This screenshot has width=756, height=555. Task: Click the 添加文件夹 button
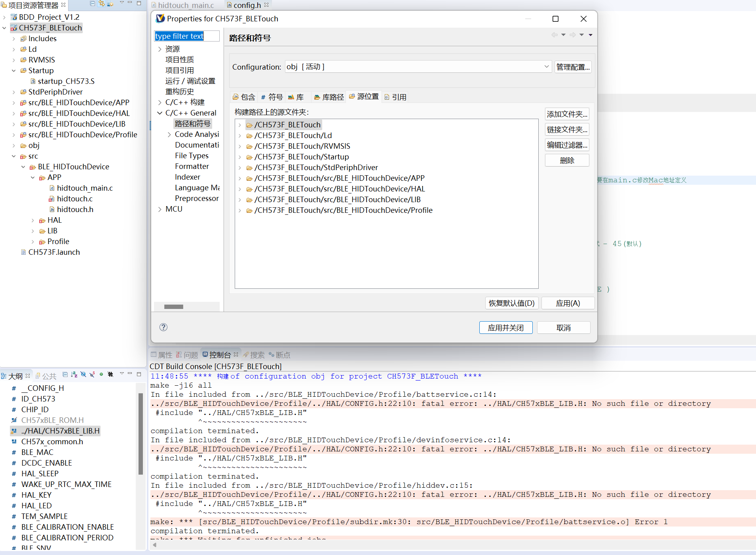tap(567, 114)
